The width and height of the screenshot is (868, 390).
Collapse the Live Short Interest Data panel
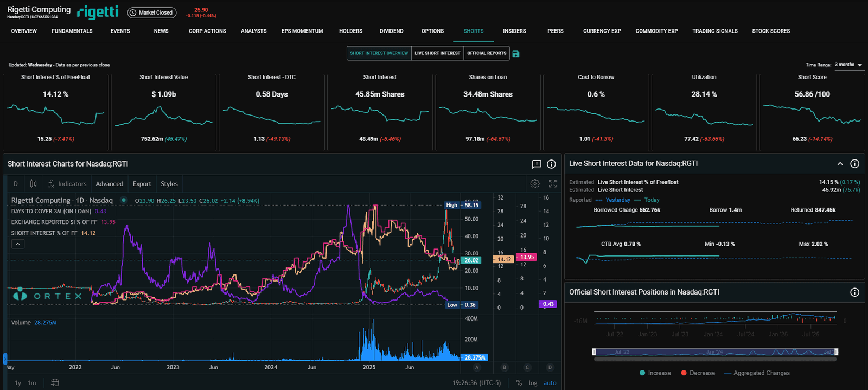pos(840,164)
